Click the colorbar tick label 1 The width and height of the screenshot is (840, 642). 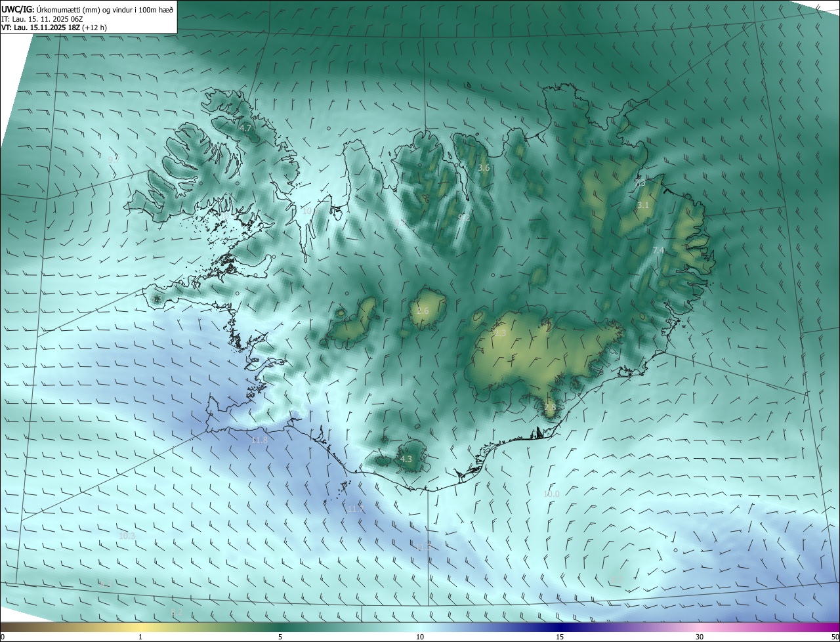(140, 637)
